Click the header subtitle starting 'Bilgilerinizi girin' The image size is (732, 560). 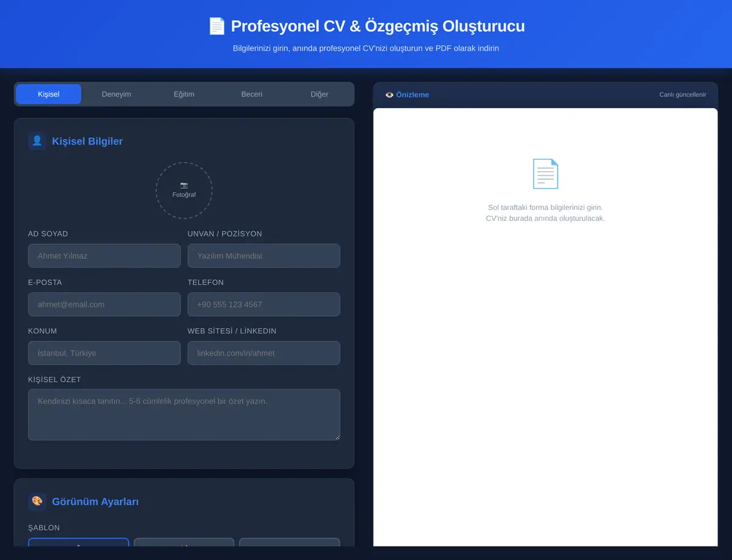point(366,48)
